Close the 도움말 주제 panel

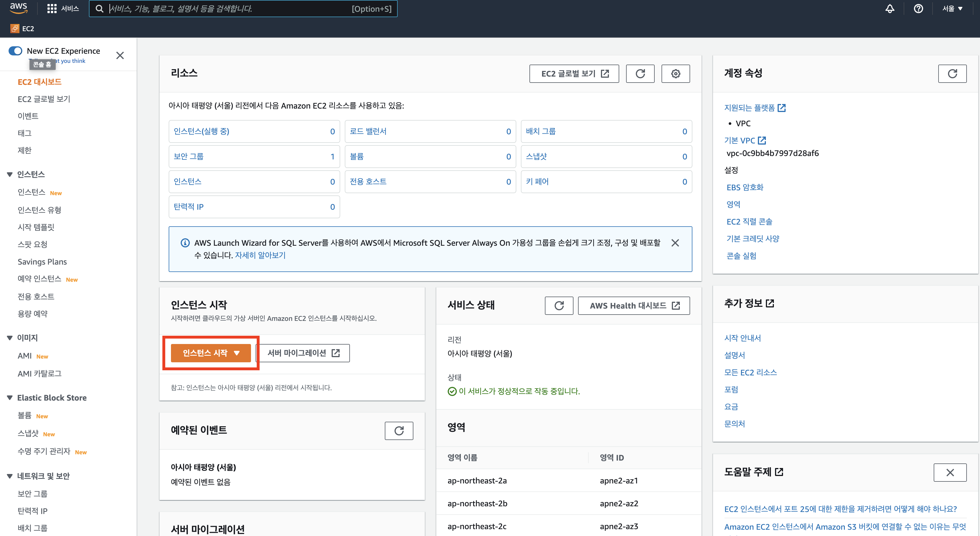tap(950, 473)
